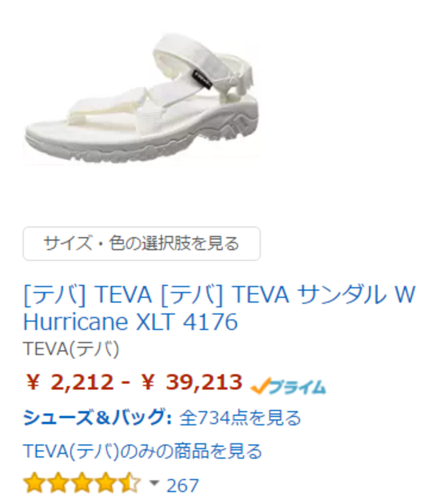Open TEVA(テバ)のみの商品を見る link
424x504 pixels.
click(143, 451)
